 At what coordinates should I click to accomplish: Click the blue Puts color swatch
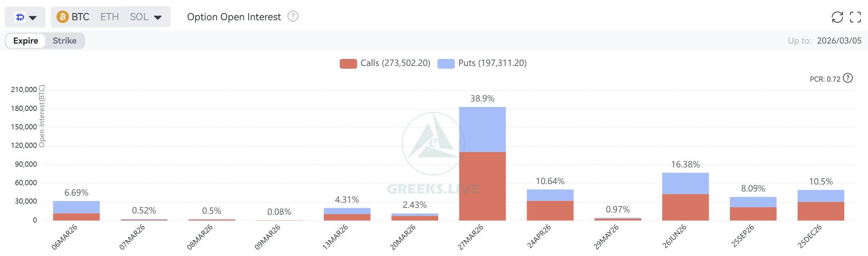pyautogui.click(x=446, y=63)
